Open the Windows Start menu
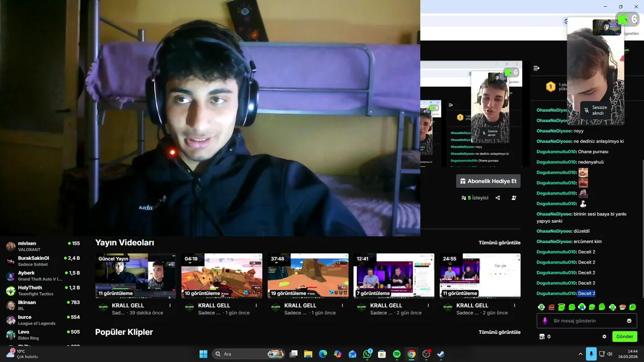The width and height of the screenshot is (644, 362). pyautogui.click(x=203, y=354)
